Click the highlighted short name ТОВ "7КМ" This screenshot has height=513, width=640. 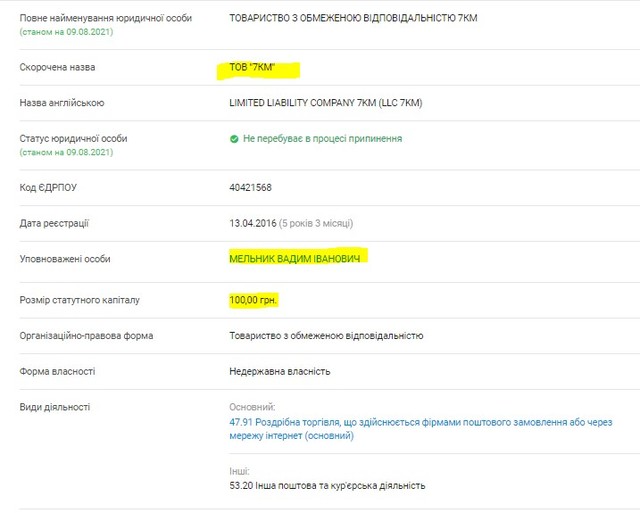(x=259, y=69)
